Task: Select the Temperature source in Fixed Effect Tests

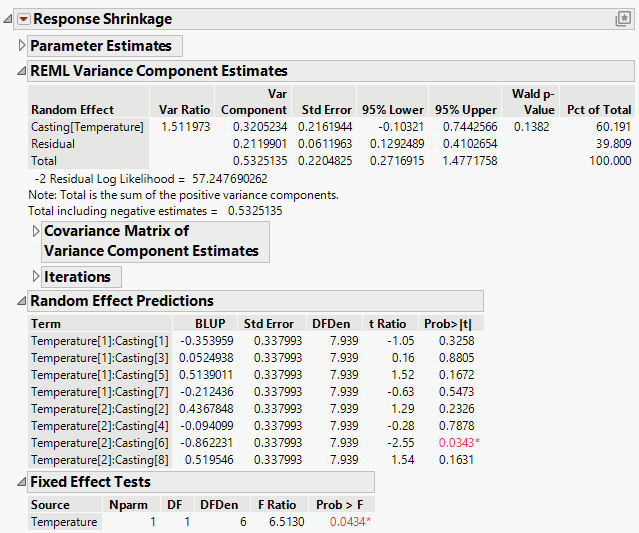Action: (x=64, y=522)
